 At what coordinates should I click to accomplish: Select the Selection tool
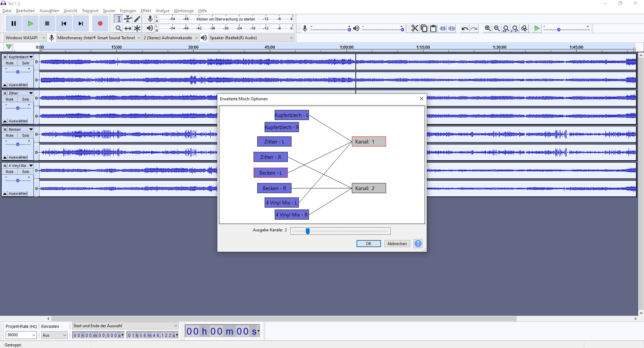pos(118,19)
